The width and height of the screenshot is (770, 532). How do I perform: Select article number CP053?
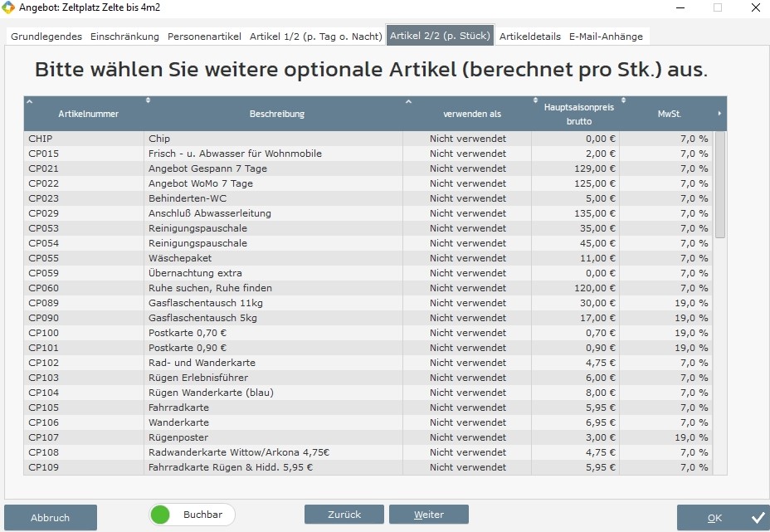[84, 228]
